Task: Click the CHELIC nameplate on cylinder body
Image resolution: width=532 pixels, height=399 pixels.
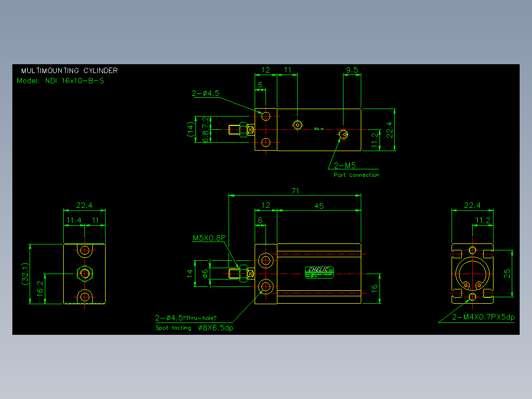Action: click(319, 273)
